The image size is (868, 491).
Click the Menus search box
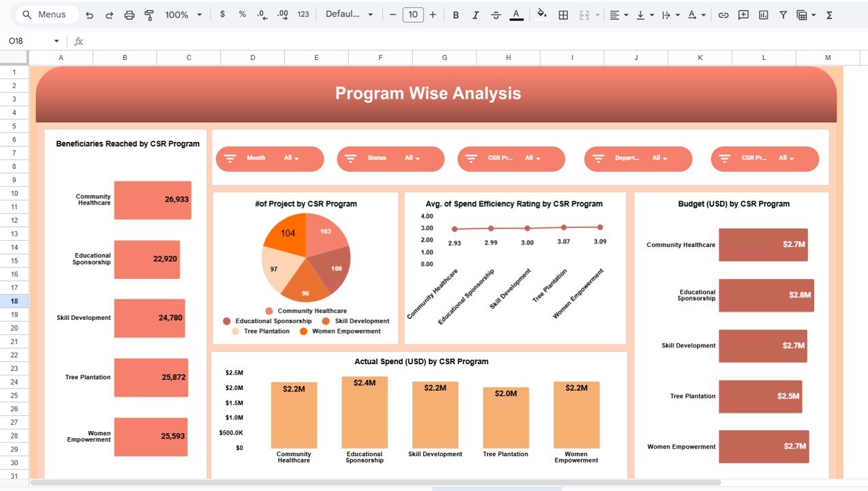coord(46,14)
